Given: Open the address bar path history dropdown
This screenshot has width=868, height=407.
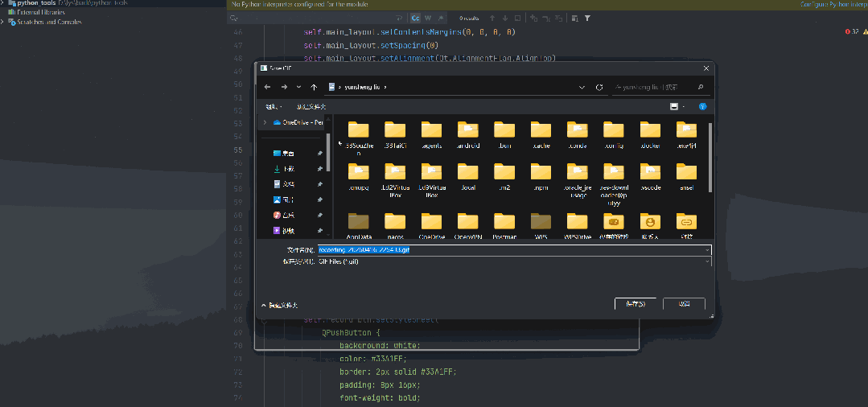Looking at the screenshot, I should [582, 87].
